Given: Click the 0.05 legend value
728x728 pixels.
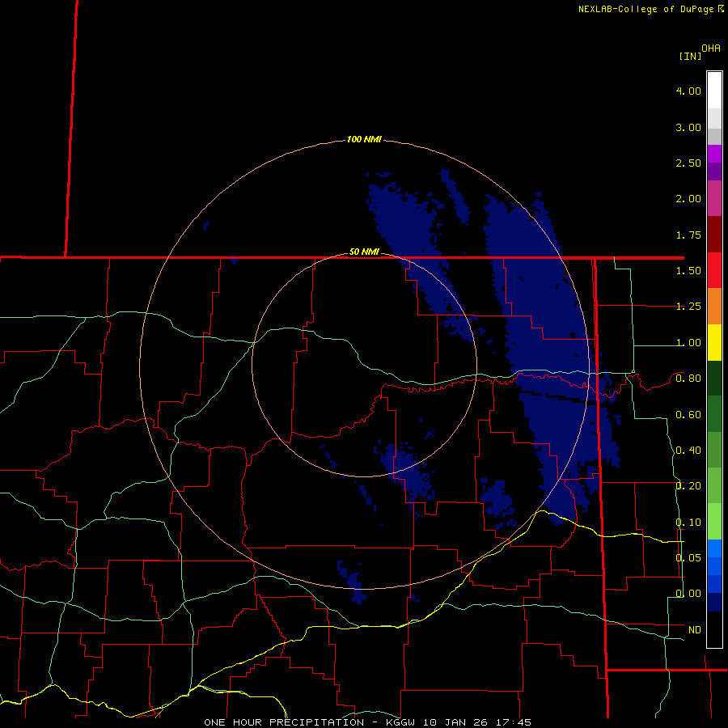Looking at the screenshot, I should 688,557.
